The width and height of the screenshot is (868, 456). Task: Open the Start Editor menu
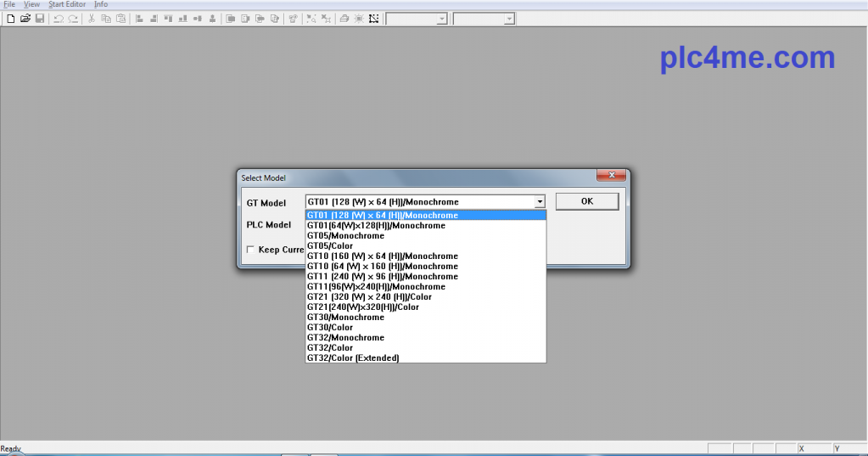pyautogui.click(x=66, y=4)
